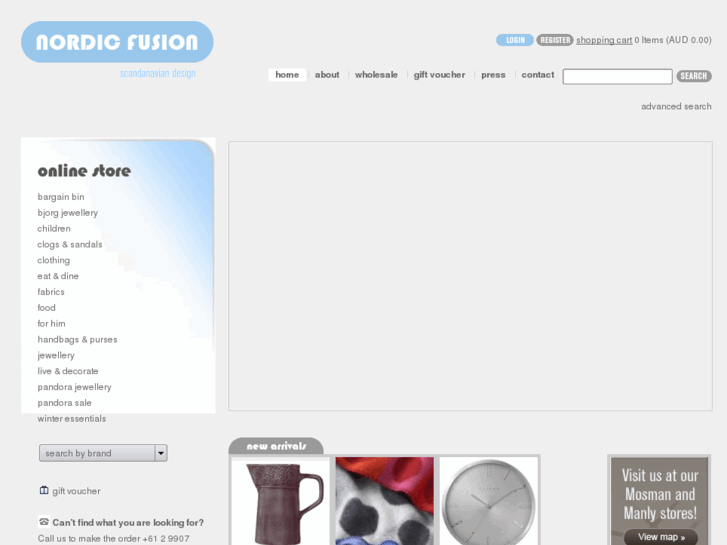Image resolution: width=727 pixels, height=545 pixels.
Task: Open the purple jug new arrival thumbnail
Action: tap(281, 501)
